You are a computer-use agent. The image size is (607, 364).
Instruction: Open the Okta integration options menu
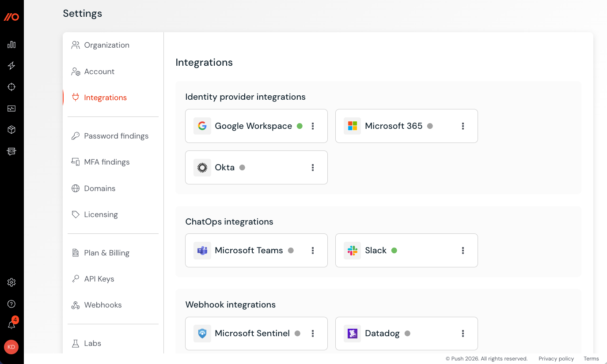coord(313,167)
